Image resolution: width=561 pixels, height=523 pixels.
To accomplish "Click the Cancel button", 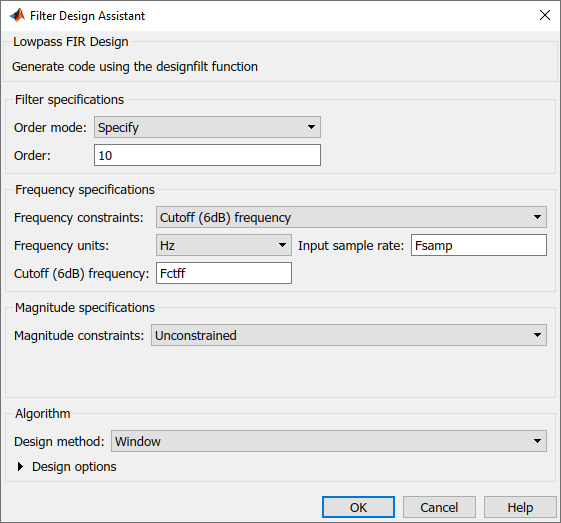I will coord(439,507).
